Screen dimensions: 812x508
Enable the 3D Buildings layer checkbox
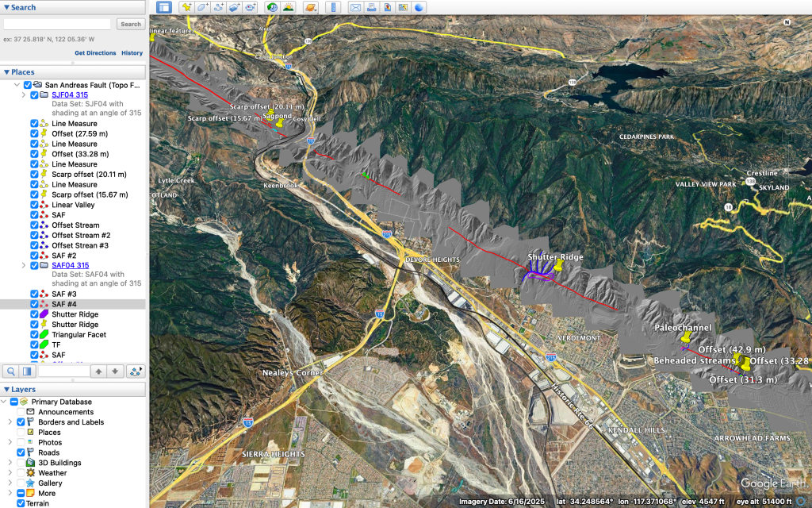22,464
